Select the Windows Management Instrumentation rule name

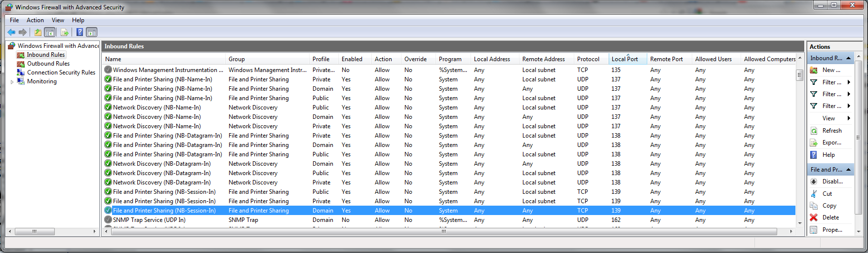(168, 70)
